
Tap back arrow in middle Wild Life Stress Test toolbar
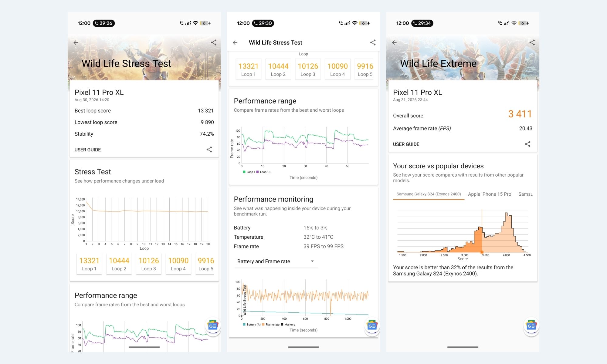[x=235, y=42]
